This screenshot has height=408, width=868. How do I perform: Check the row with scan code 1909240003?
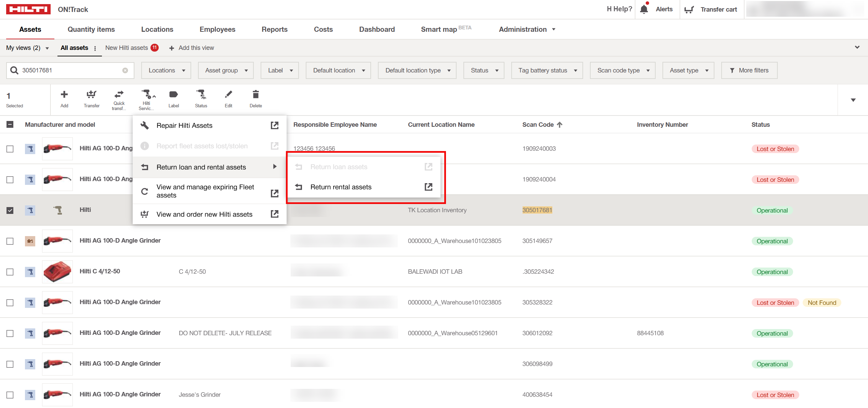coord(10,149)
